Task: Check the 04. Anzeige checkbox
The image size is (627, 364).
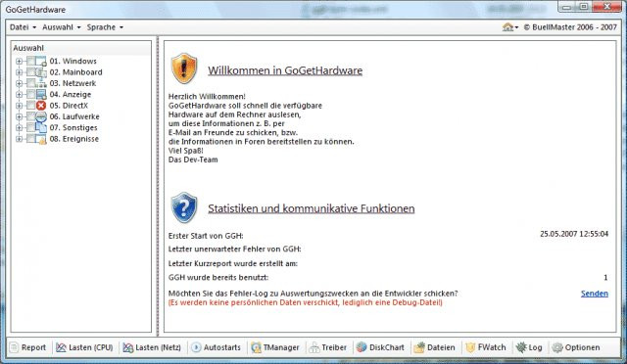Action: coord(30,94)
